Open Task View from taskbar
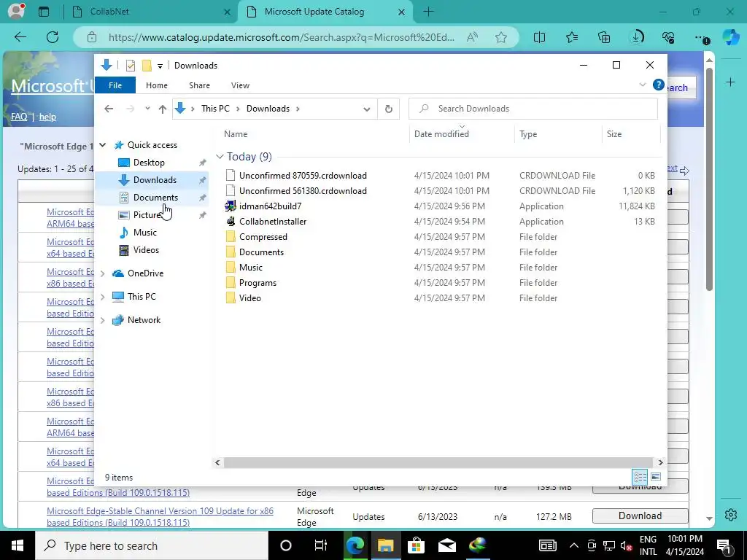This screenshot has height=560, width=747. click(x=321, y=545)
